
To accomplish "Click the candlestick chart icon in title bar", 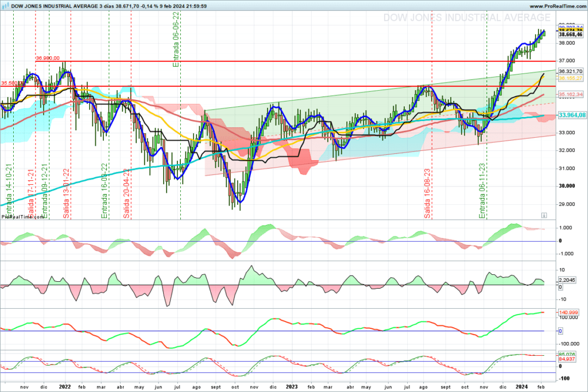I will click(x=5, y=6).
